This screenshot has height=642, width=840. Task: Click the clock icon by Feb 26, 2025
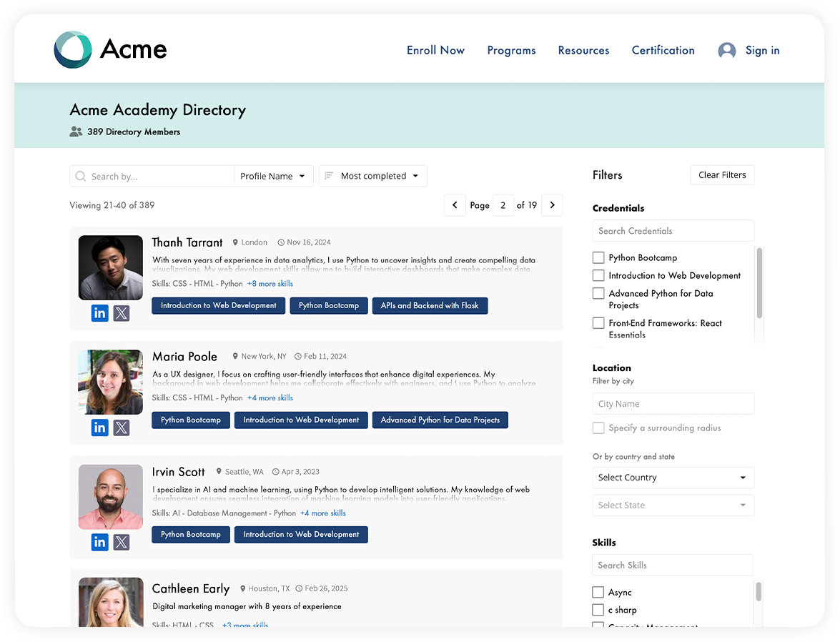tap(299, 588)
